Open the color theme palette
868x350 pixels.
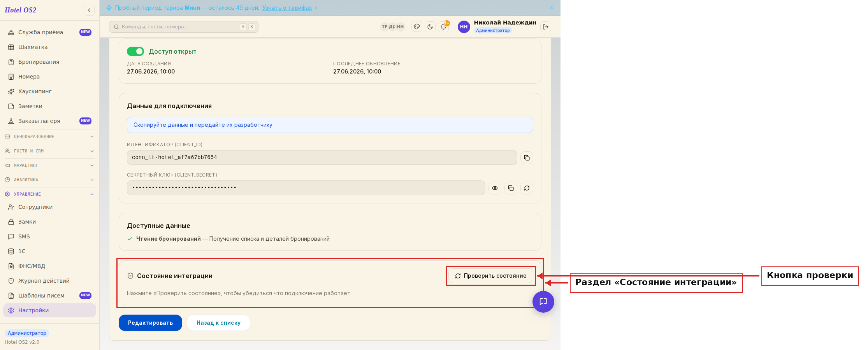point(417,27)
